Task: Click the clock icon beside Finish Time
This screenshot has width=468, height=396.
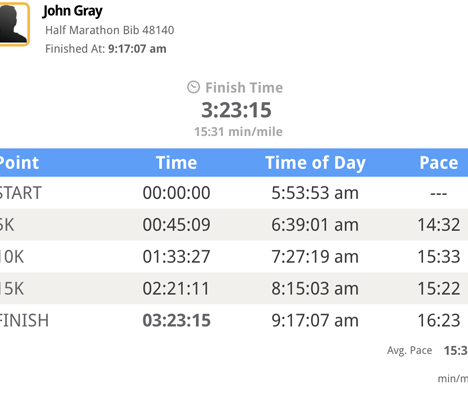Action: [193, 87]
